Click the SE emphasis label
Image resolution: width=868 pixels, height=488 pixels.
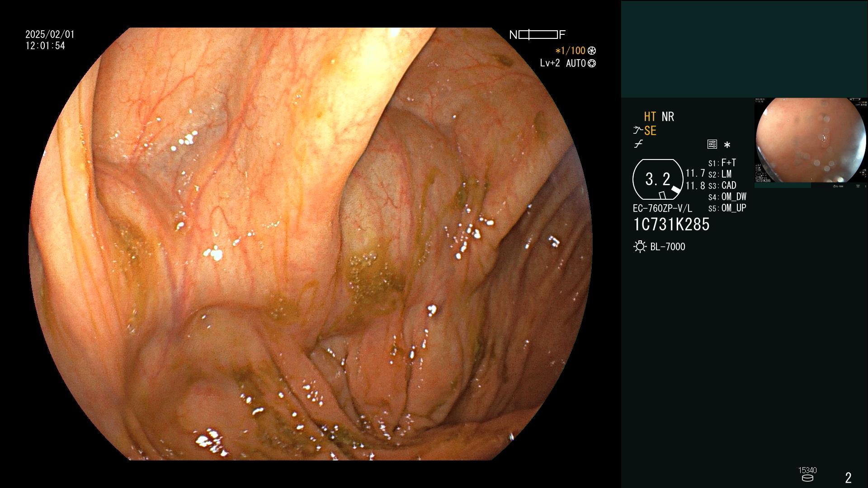pyautogui.click(x=650, y=131)
